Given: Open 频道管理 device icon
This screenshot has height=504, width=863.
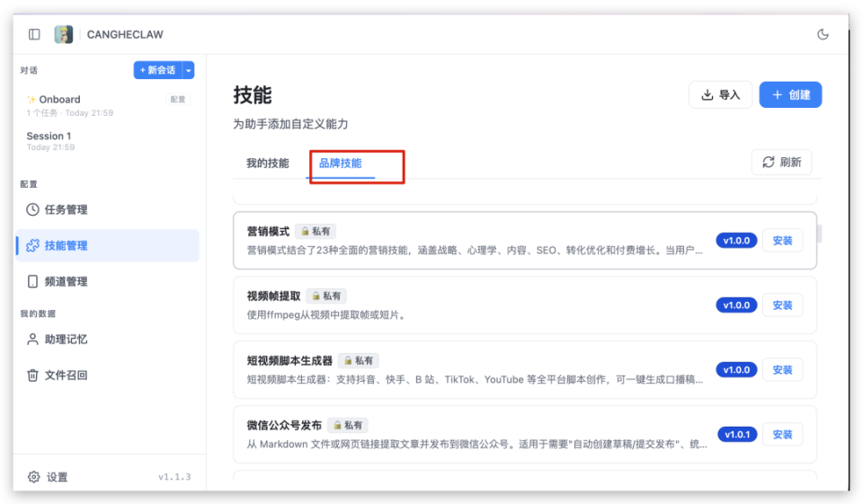Looking at the screenshot, I should [32, 282].
